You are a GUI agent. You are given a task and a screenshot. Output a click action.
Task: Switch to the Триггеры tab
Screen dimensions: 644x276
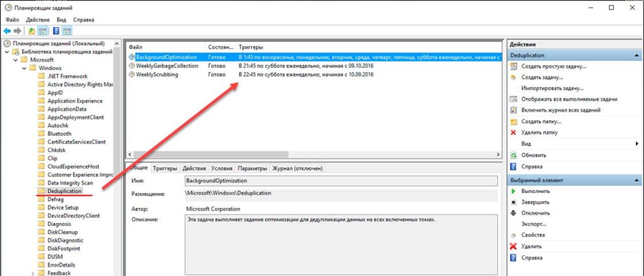coord(165,168)
